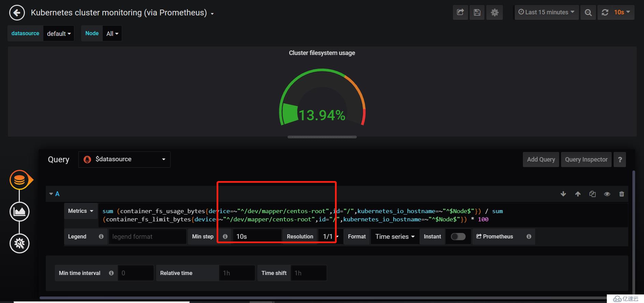Toggle visibility of query A

(607, 194)
